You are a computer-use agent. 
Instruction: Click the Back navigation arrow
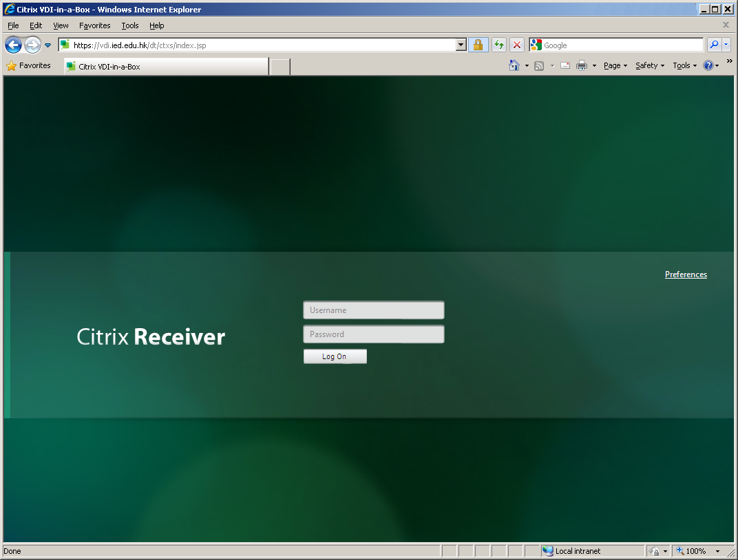[13, 45]
